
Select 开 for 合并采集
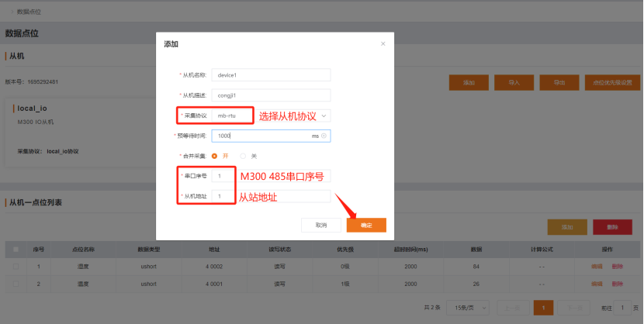[x=215, y=156]
